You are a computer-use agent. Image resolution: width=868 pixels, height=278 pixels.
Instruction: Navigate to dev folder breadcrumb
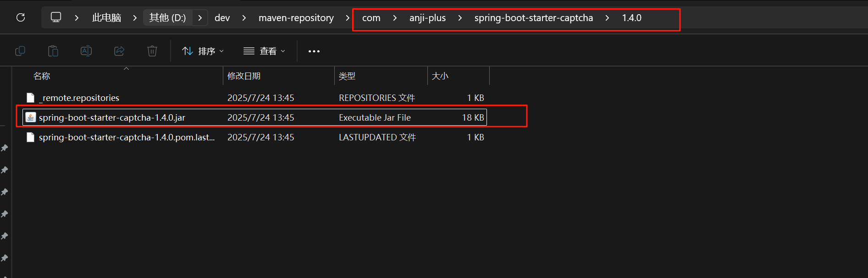[222, 18]
